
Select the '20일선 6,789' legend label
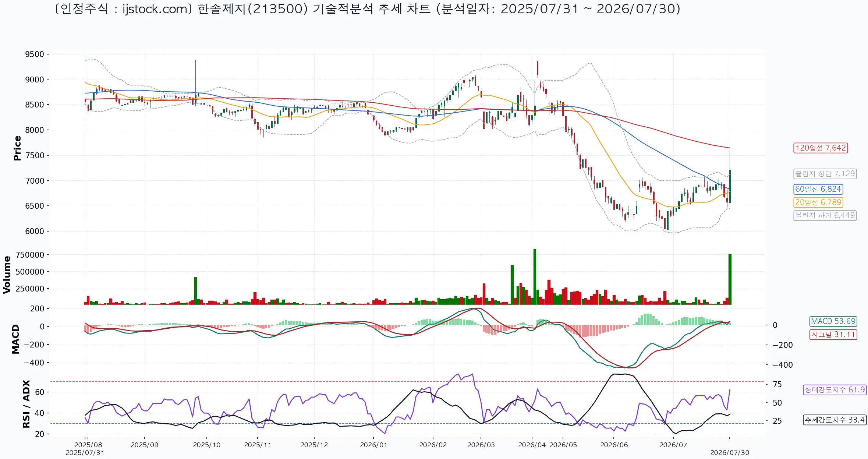(818, 202)
